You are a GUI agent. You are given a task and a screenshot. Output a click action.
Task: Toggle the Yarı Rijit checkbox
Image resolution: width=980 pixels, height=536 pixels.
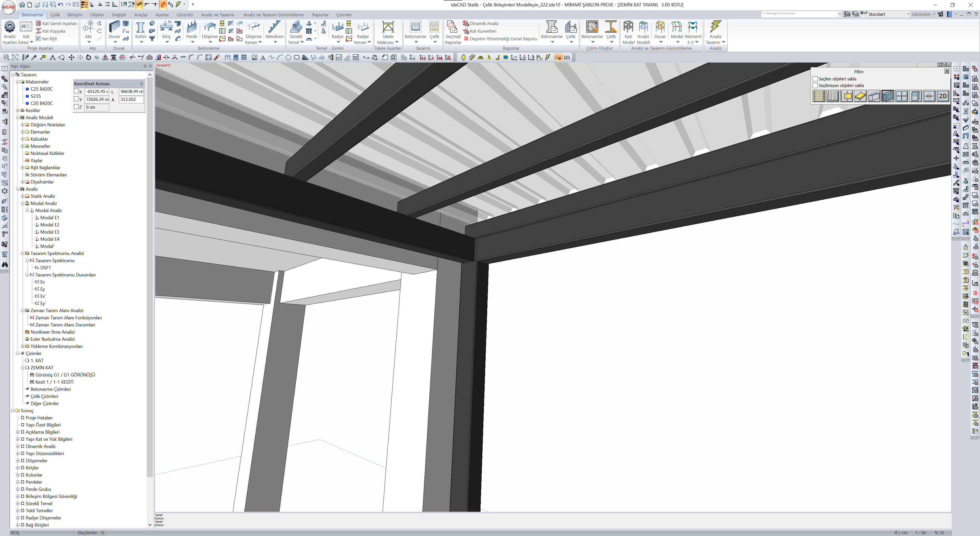pyautogui.click(x=38, y=39)
